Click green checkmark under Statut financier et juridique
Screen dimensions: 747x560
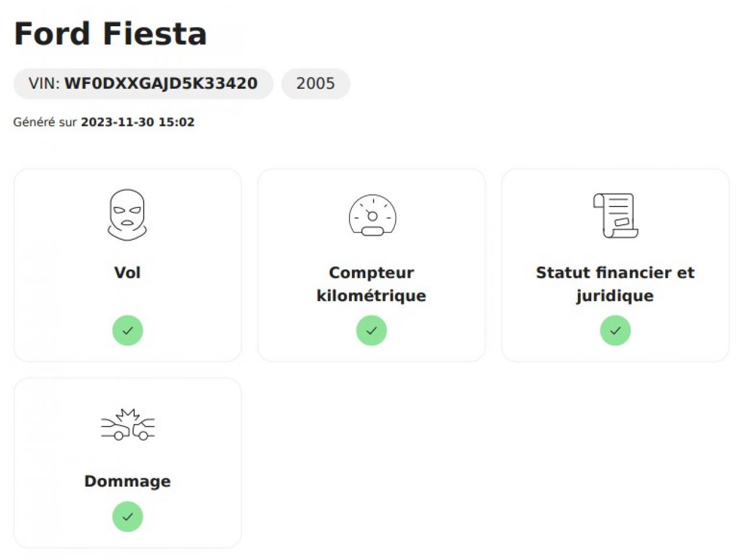point(615,331)
